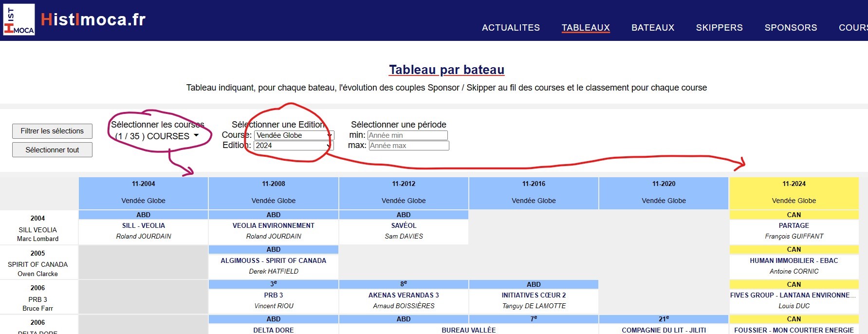Open COMPAGNIE DU LIT - JILITI link

(664, 330)
